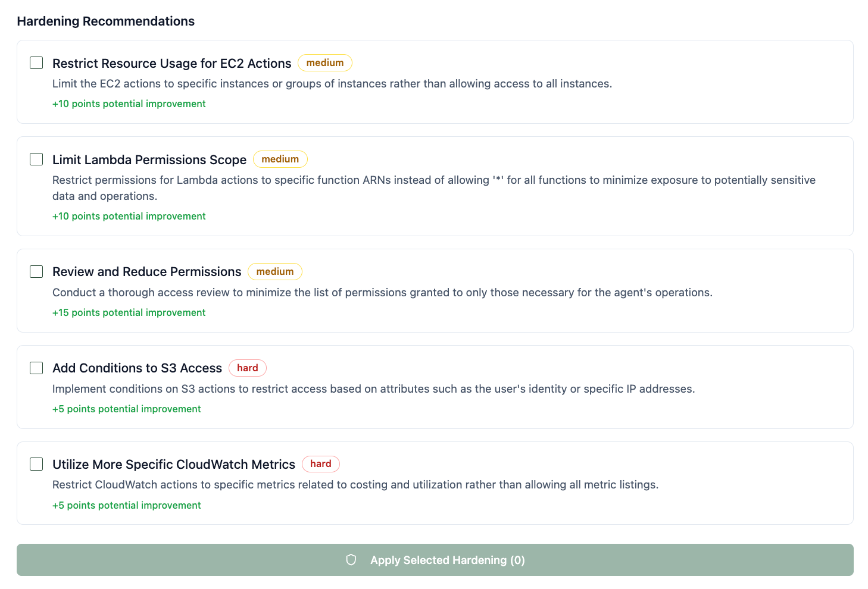
Task: Click the Limit Lambda Permissions Scope title
Action: 149,160
